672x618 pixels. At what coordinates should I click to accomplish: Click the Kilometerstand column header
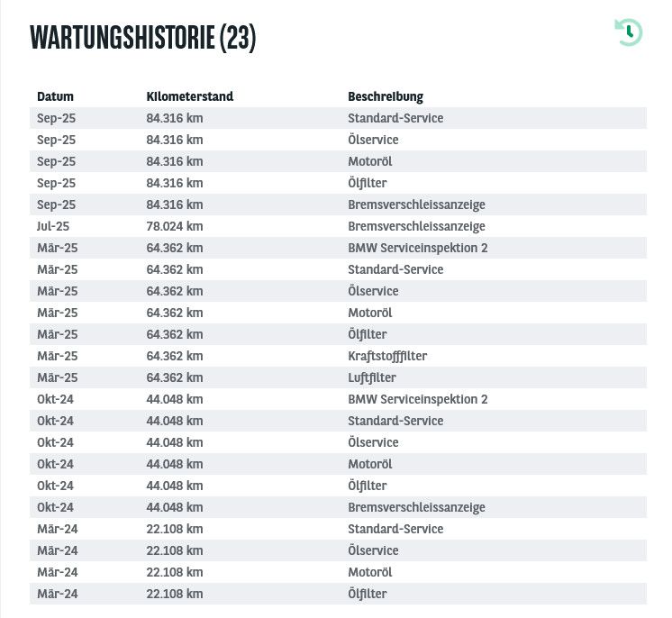click(190, 96)
